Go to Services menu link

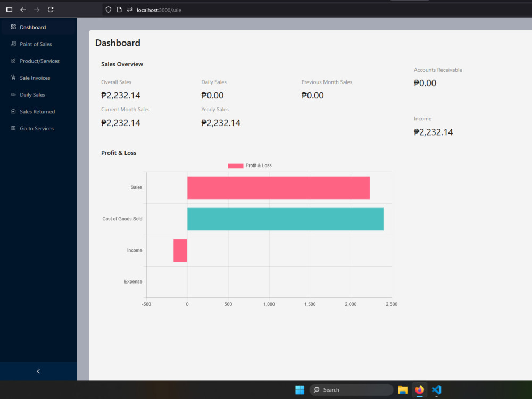(38, 129)
